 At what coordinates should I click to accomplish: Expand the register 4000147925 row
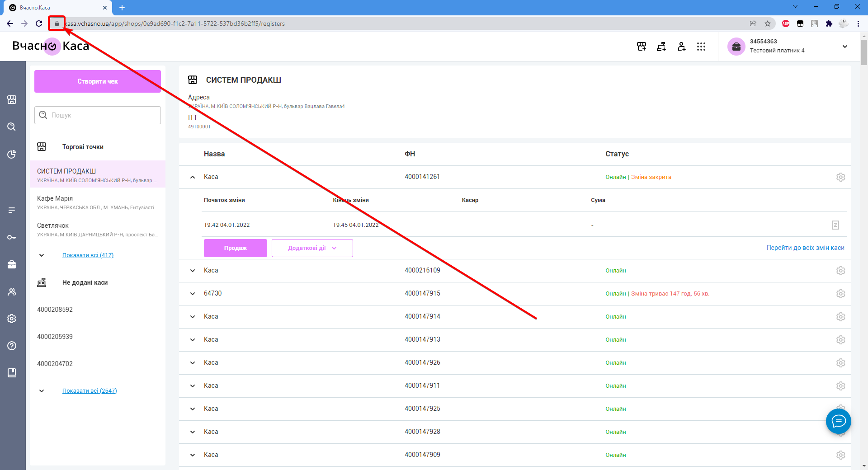[193, 409]
